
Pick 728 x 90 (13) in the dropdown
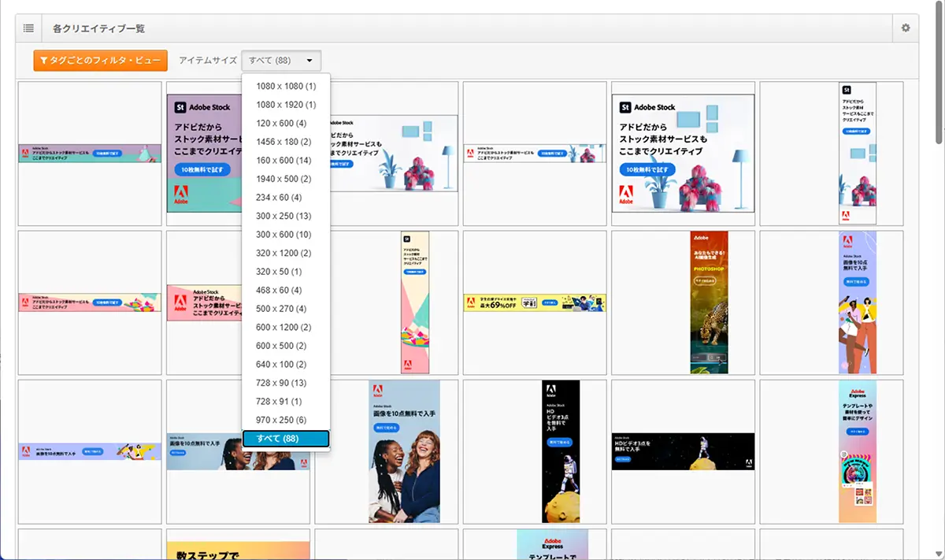tap(286, 383)
